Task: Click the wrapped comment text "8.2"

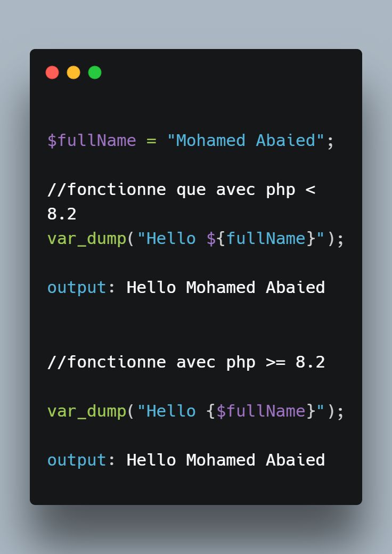Action: 62,214
